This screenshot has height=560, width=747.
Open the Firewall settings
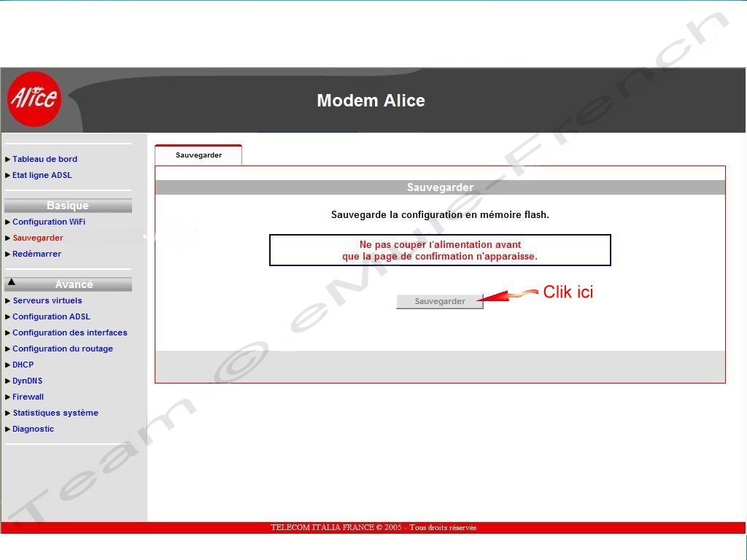point(28,397)
